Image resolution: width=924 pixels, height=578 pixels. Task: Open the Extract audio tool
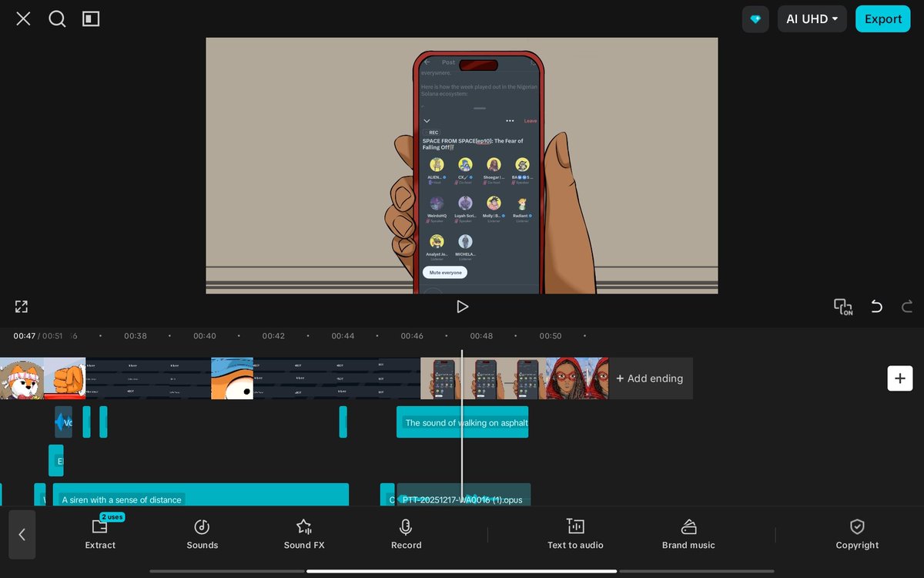coord(100,534)
